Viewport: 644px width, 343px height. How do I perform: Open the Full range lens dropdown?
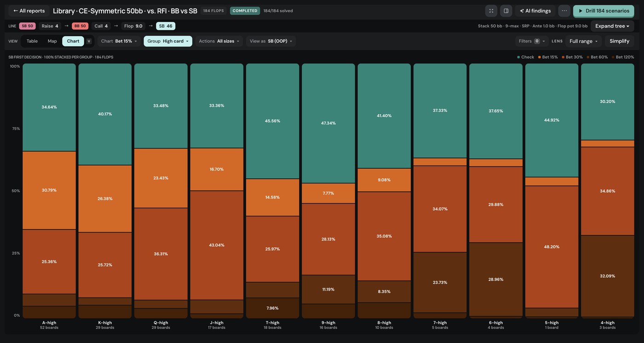pyautogui.click(x=583, y=41)
